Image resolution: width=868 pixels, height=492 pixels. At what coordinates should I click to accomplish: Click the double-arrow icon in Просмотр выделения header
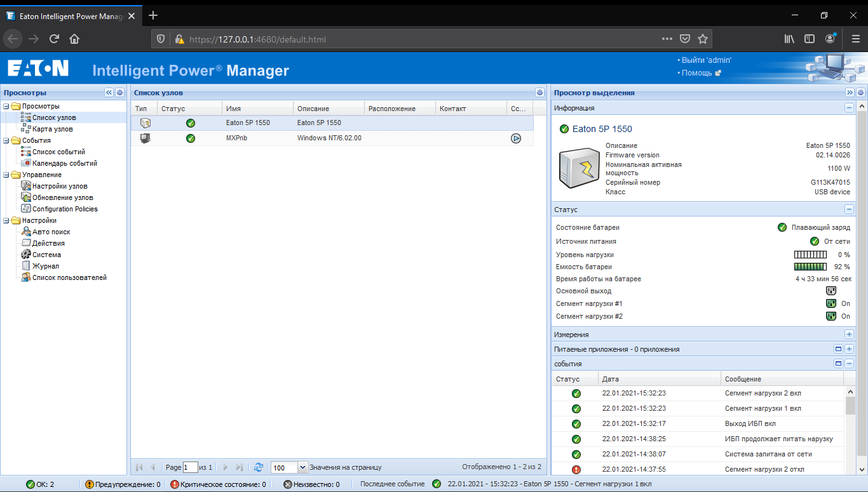click(850, 93)
